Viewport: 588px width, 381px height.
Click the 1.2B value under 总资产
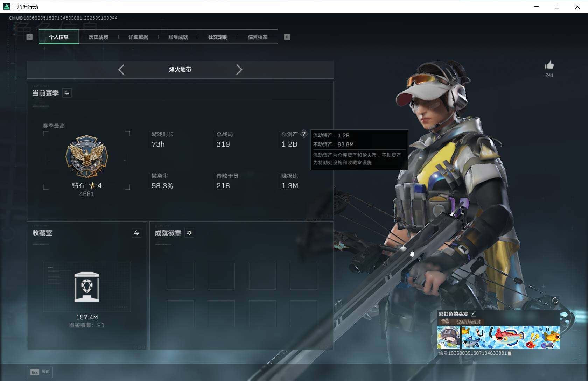point(289,144)
